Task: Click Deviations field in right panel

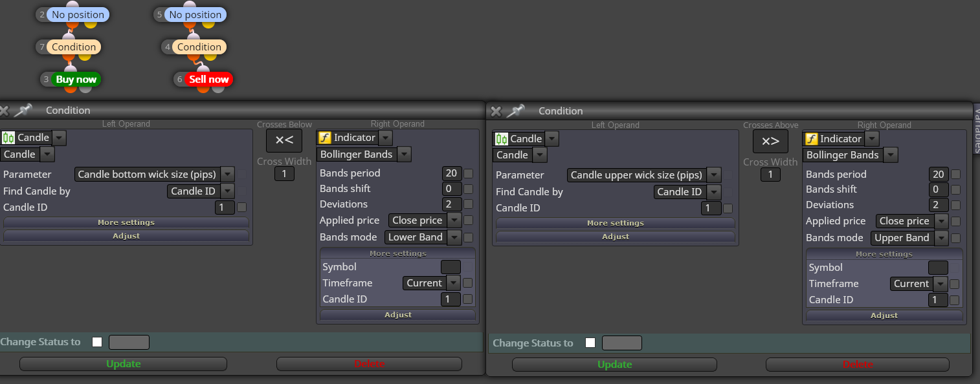Action: click(939, 205)
